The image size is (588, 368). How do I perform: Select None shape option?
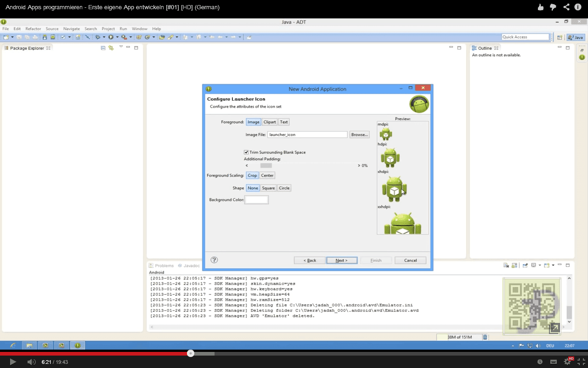[x=253, y=188]
